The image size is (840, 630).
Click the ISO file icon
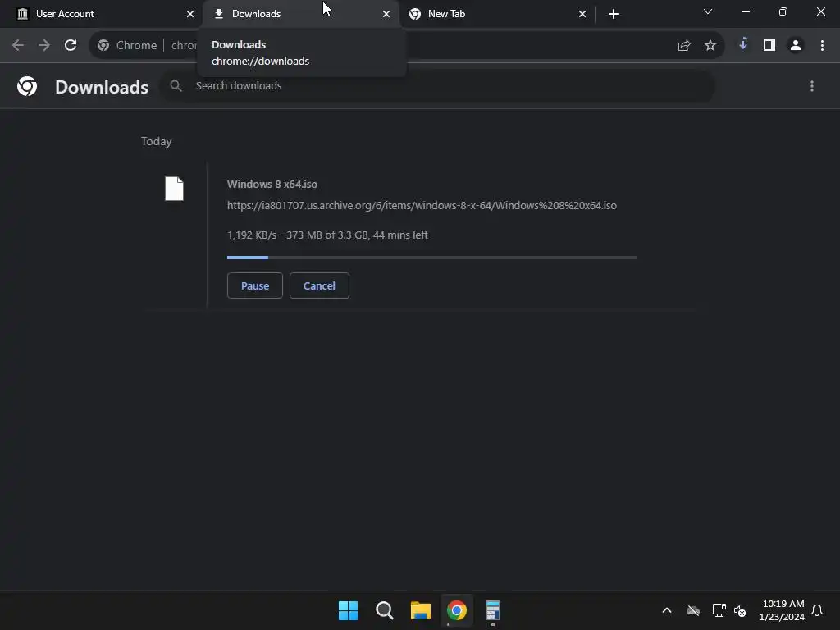coord(174,189)
